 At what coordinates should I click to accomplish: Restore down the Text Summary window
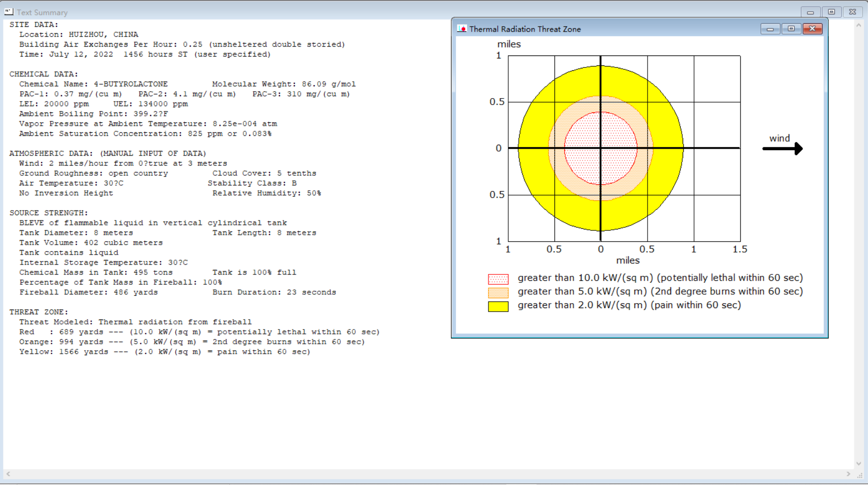(x=832, y=12)
